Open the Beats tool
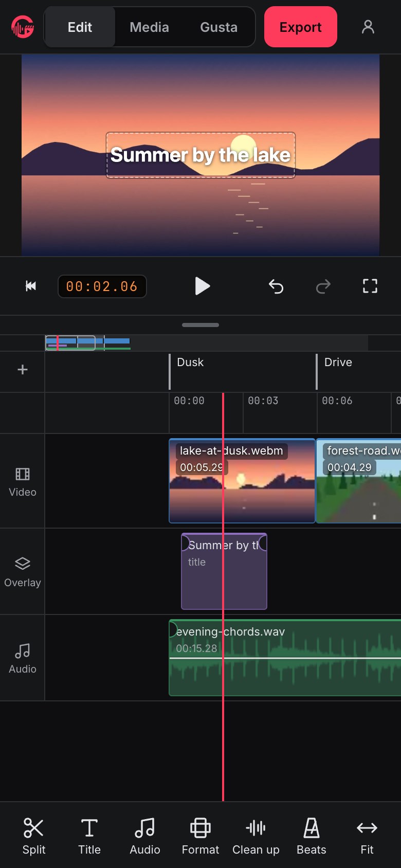 point(312,836)
